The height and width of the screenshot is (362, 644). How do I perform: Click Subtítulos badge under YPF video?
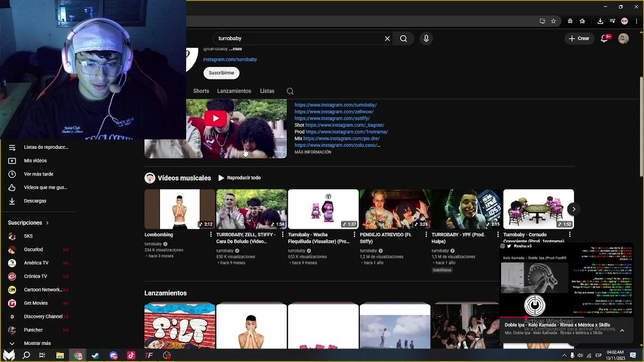(442, 270)
